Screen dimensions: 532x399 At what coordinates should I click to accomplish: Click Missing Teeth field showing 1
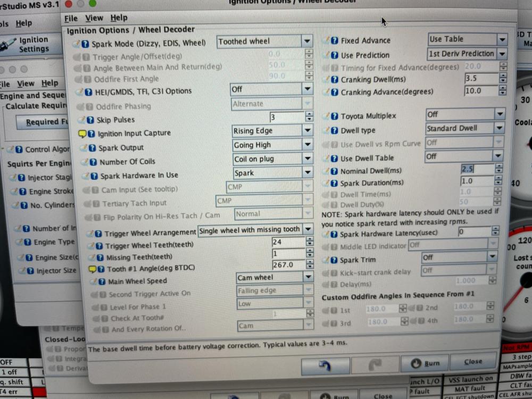click(288, 253)
